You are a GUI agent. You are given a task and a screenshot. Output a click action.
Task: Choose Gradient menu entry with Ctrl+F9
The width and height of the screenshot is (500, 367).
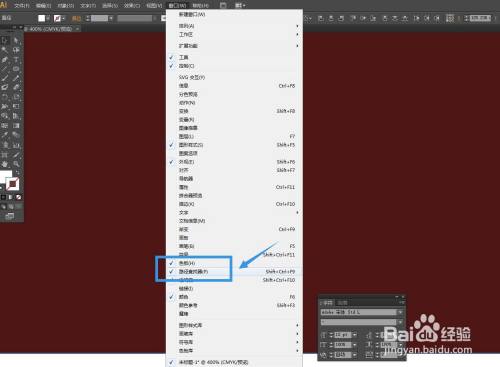coord(234,229)
